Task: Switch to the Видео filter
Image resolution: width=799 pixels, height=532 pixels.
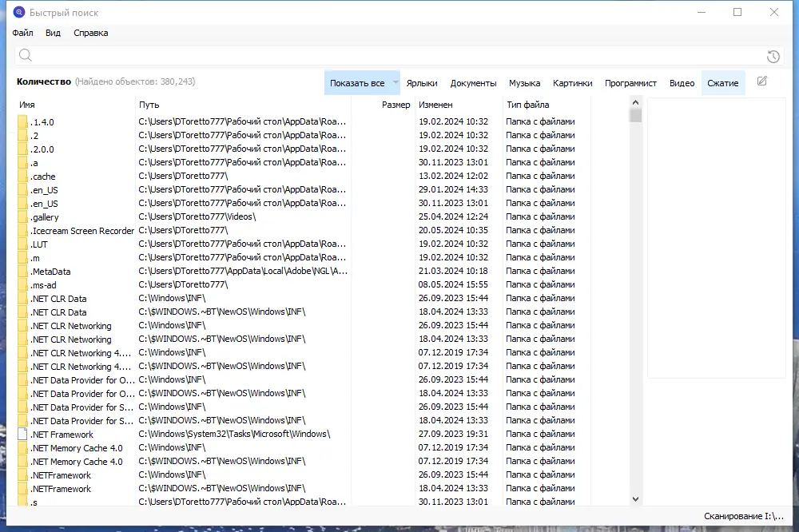Action: (x=682, y=83)
